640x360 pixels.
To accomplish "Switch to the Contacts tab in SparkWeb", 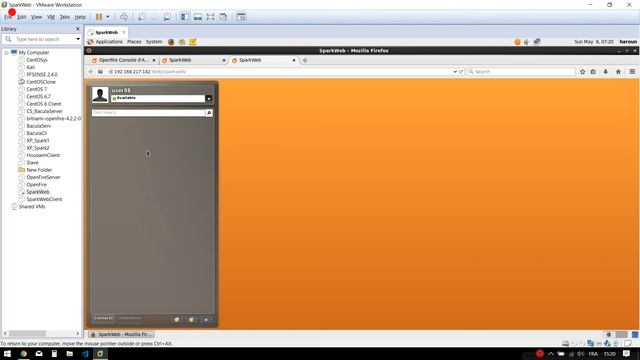I will tap(103, 318).
